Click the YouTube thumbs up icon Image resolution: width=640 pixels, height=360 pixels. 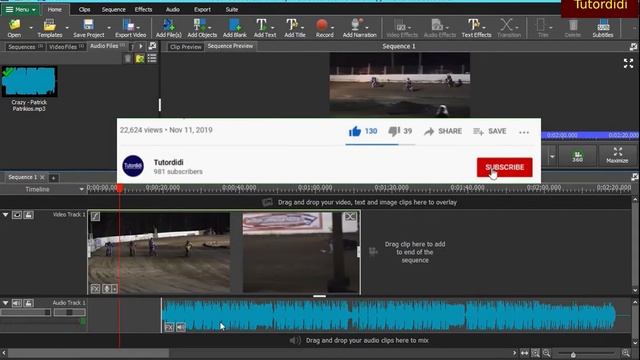click(355, 131)
